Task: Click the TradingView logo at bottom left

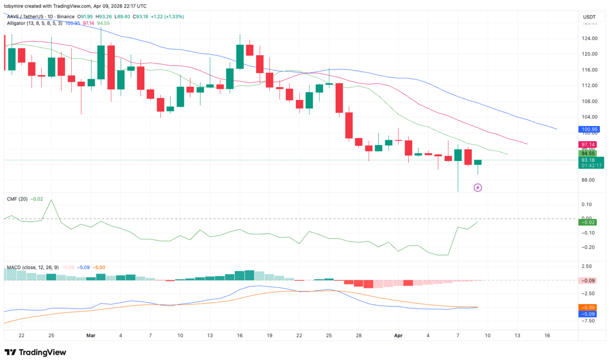Action: 35,352
